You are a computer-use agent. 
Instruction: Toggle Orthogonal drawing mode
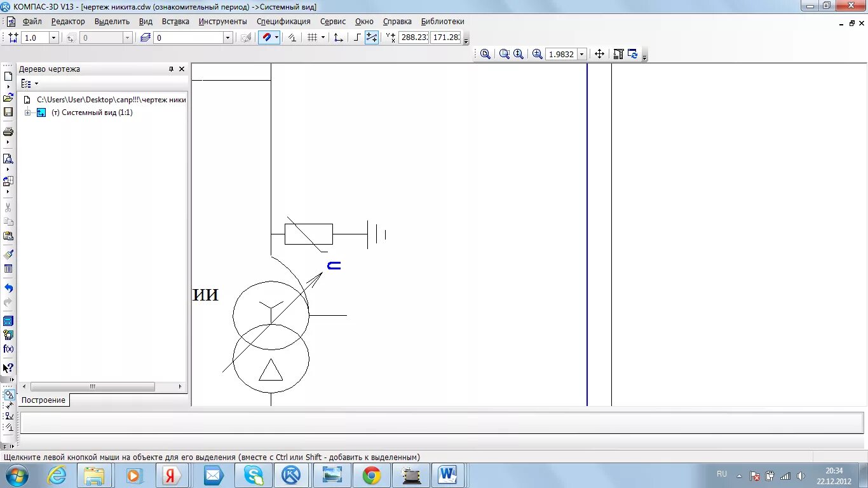point(358,37)
